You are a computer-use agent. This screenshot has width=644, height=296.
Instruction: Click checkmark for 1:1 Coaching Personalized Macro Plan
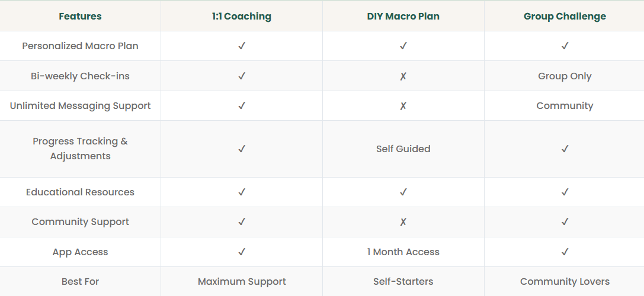[x=242, y=46]
